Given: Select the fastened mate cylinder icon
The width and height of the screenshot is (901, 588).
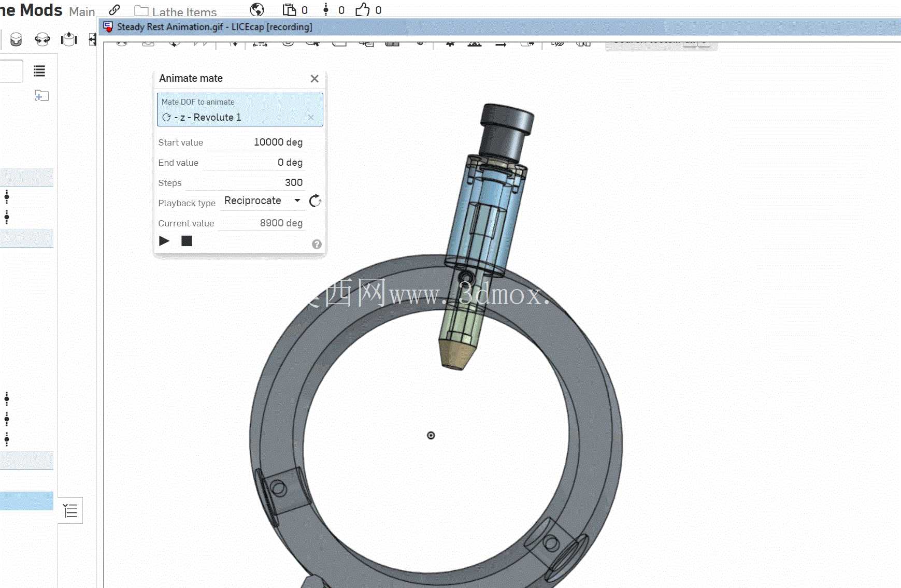Looking at the screenshot, I should (16, 39).
